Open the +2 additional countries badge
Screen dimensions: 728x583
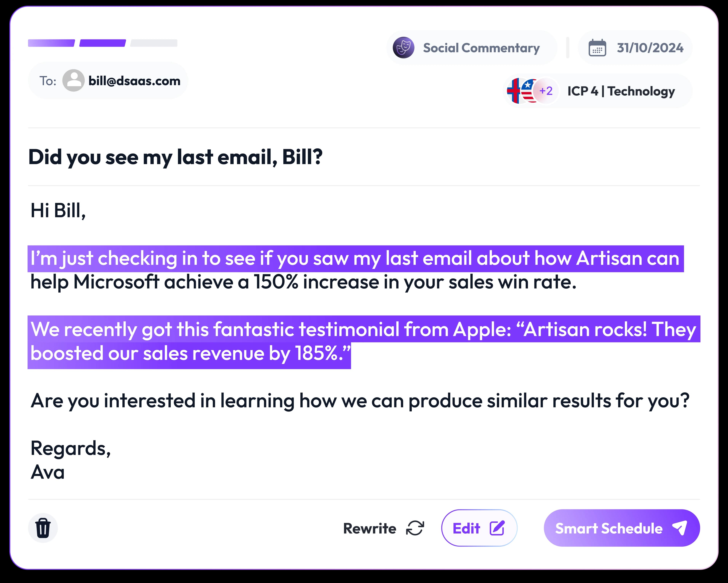tap(546, 91)
